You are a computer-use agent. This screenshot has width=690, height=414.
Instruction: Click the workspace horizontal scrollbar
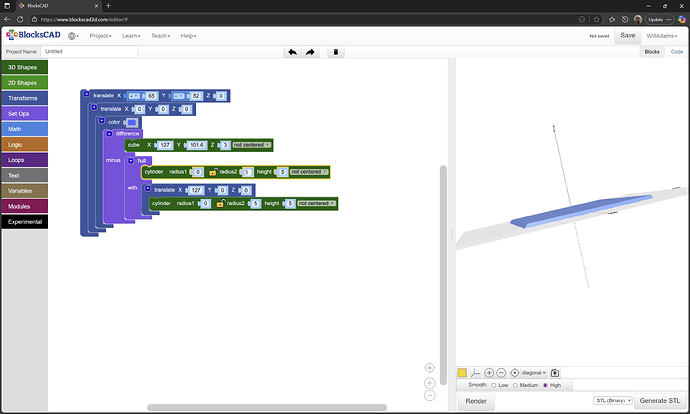pyautogui.click(x=267, y=407)
